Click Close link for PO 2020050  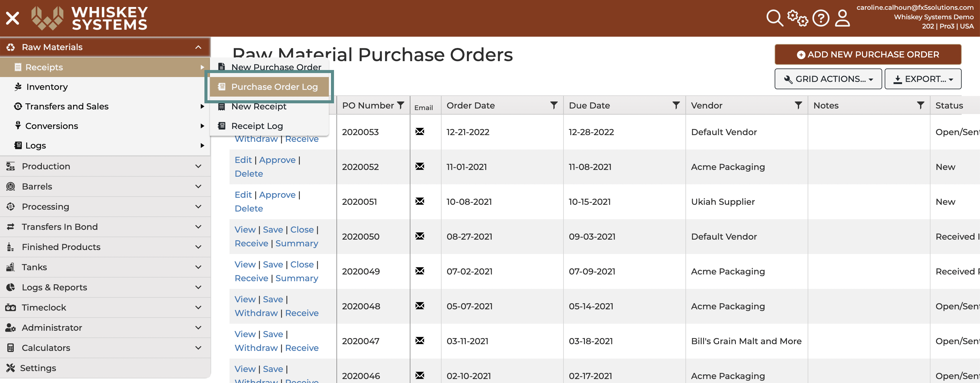tap(302, 230)
